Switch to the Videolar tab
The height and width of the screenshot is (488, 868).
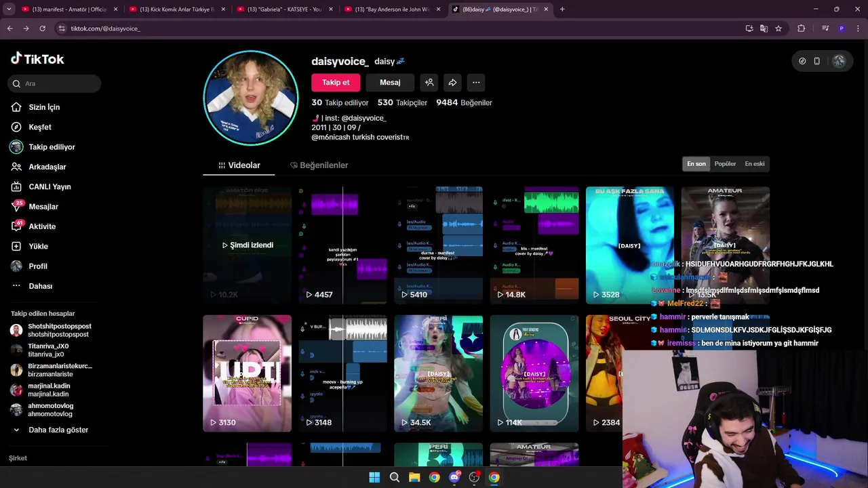[239, 165]
